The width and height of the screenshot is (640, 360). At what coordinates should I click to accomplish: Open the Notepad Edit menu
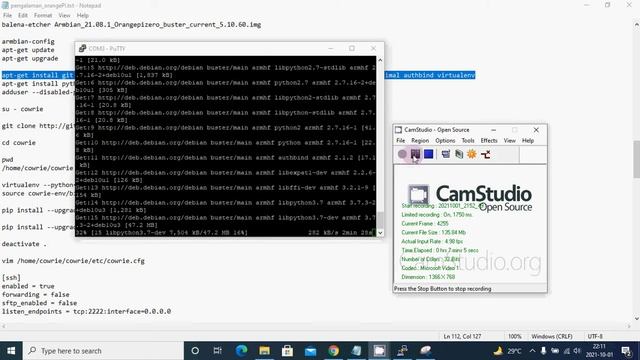pos(23,15)
